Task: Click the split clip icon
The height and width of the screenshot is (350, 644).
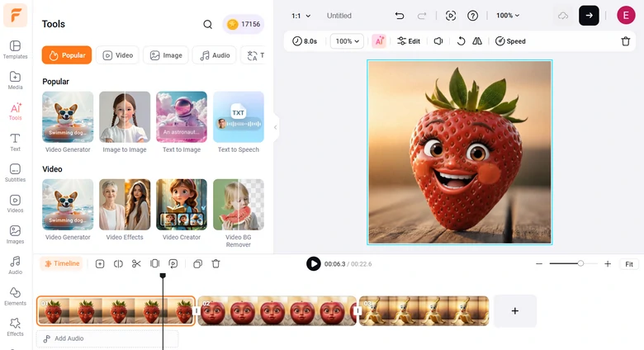Action: pyautogui.click(x=118, y=263)
